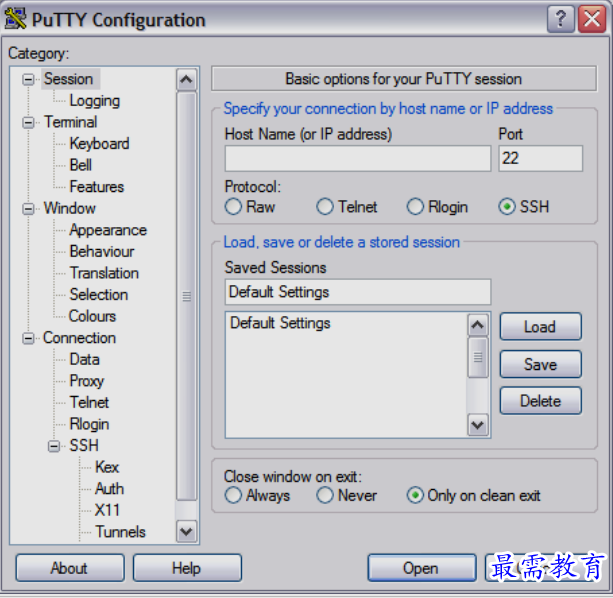Close the PuTTY Configuration window
This screenshot has height=598, width=613.
pos(592,18)
